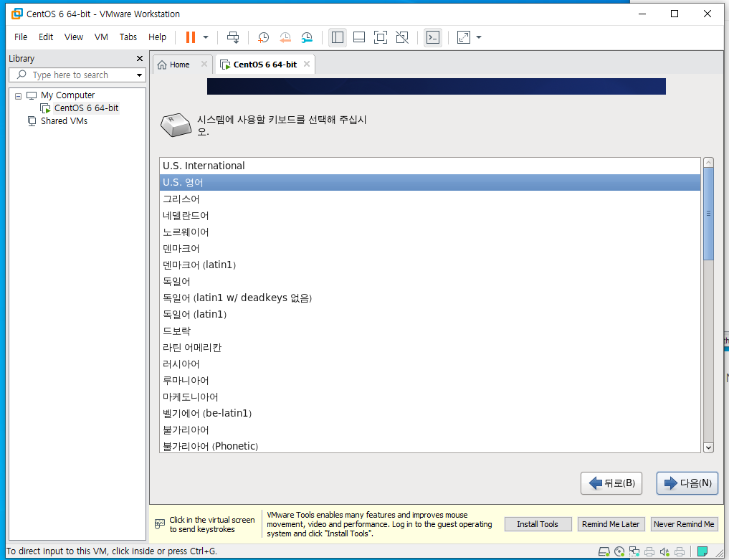Image resolution: width=729 pixels, height=560 pixels.
Task: Open the stretch options dropdown arrow
Action: coord(479,37)
